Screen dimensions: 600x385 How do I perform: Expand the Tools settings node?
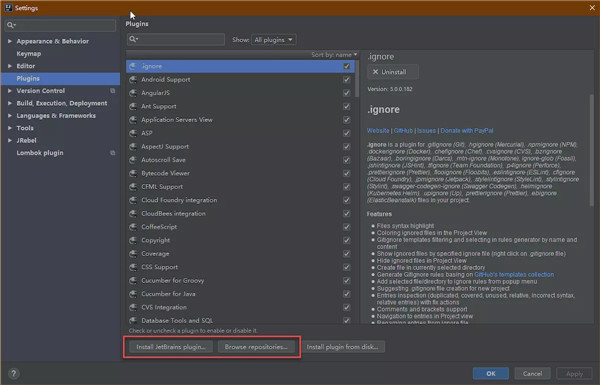point(10,128)
